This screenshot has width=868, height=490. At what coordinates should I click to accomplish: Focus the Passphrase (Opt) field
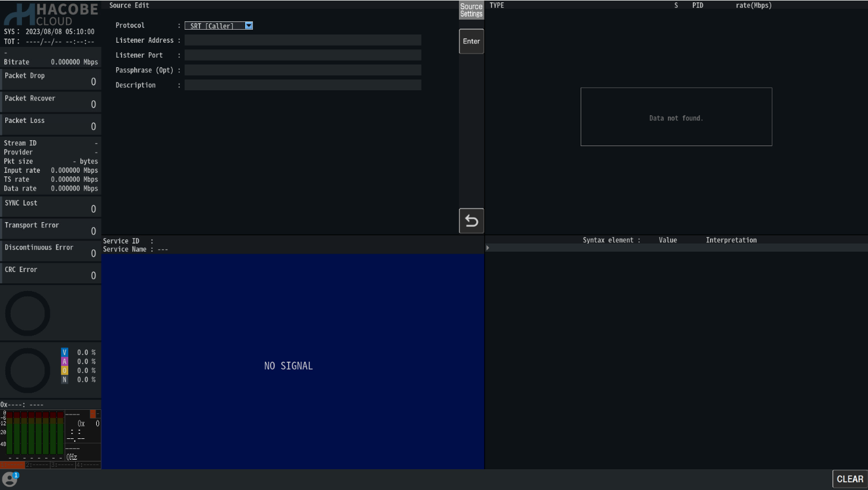point(303,70)
